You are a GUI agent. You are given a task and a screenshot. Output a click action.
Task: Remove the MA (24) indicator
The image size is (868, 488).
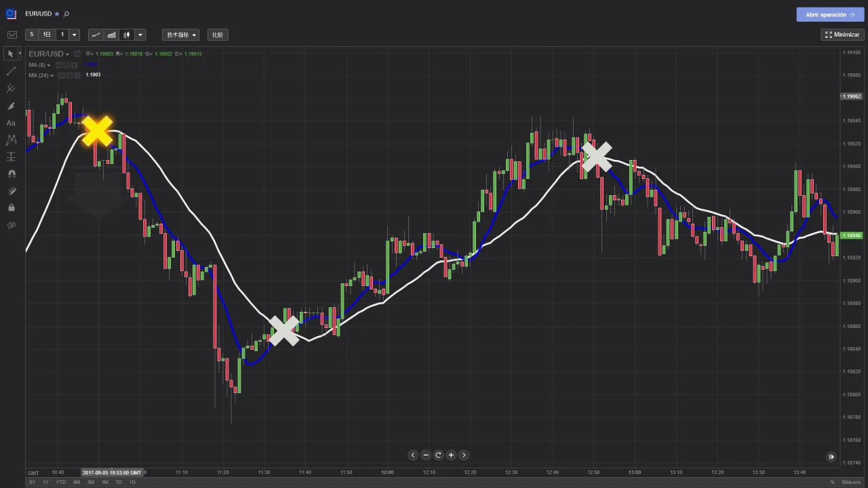[77, 75]
